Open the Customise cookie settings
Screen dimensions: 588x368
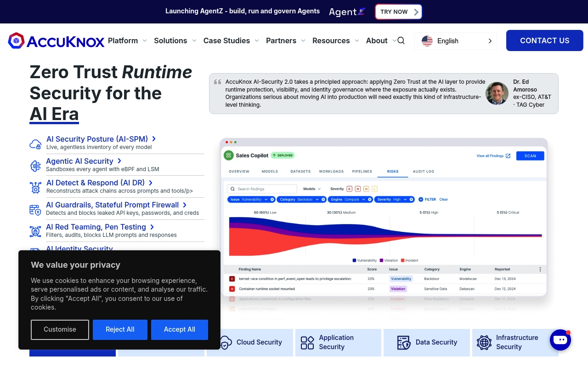60,330
